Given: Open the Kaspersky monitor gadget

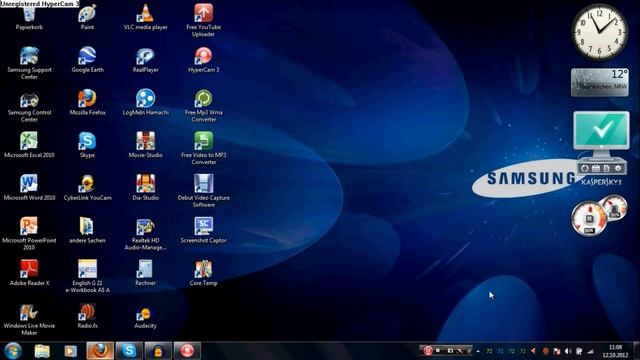Looking at the screenshot, I should 601,148.
